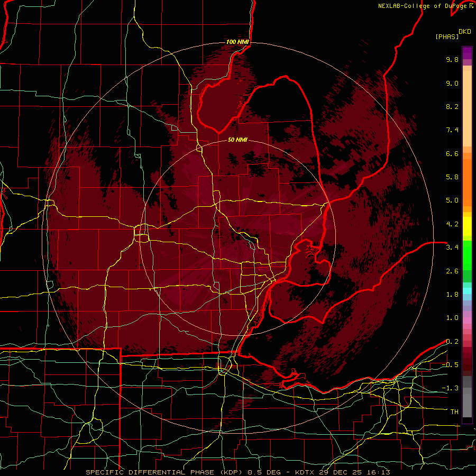Click the DKD unit label above legend

[x=465, y=32]
